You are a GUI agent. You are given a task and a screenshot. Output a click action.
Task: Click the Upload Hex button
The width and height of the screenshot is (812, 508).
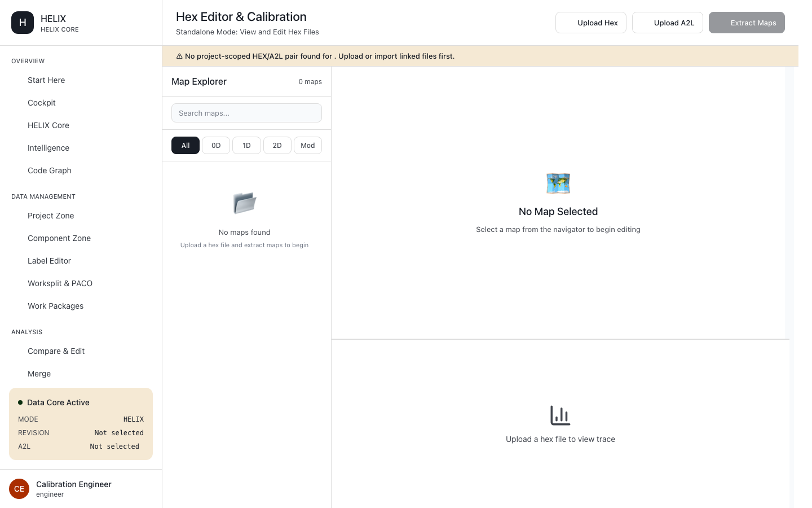click(x=591, y=23)
